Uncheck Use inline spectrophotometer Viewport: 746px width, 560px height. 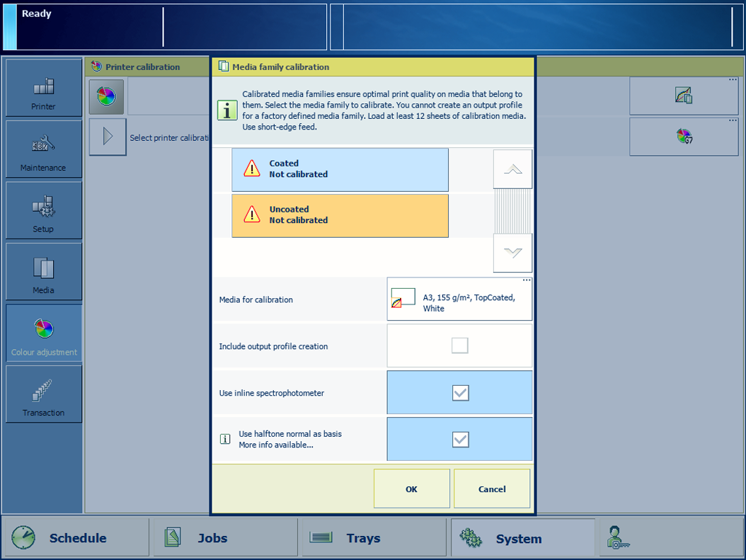point(460,393)
